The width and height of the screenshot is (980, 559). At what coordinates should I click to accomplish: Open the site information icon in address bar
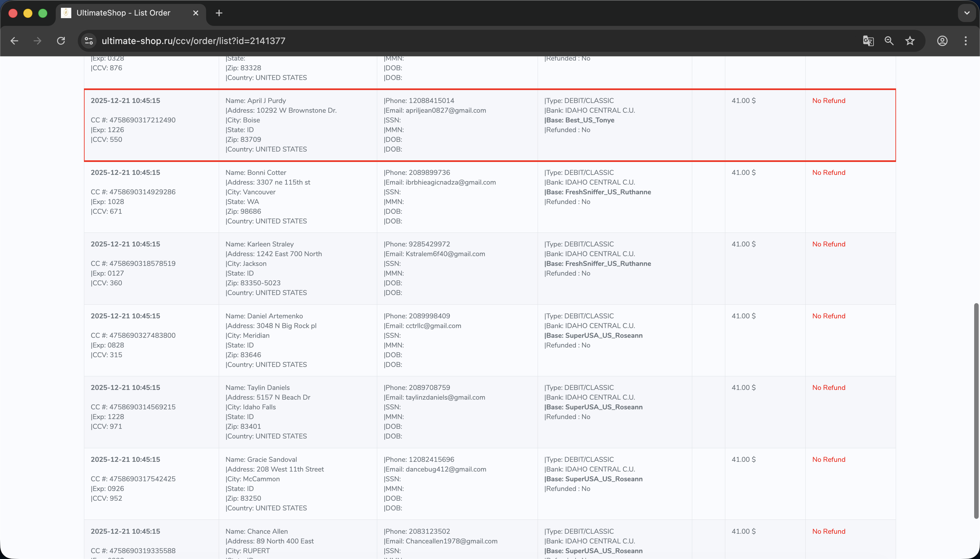click(89, 41)
